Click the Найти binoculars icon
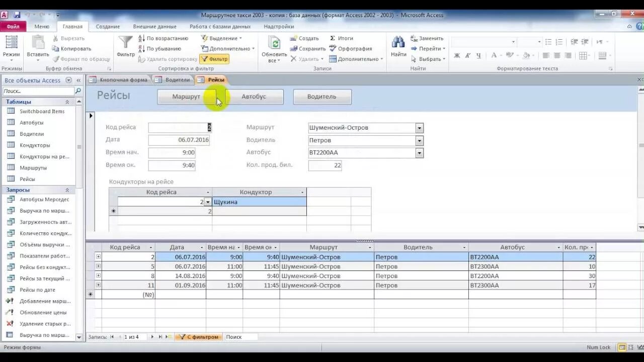 point(398,42)
